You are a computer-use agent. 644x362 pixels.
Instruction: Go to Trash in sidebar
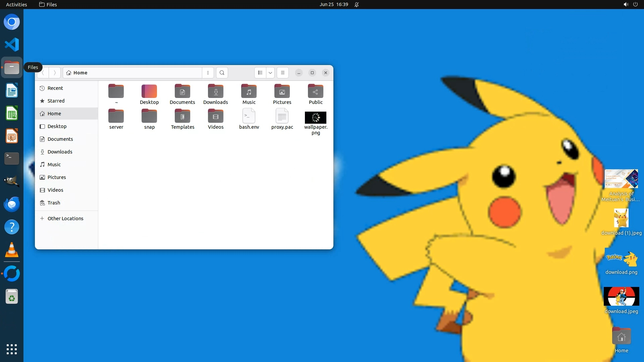click(x=54, y=203)
